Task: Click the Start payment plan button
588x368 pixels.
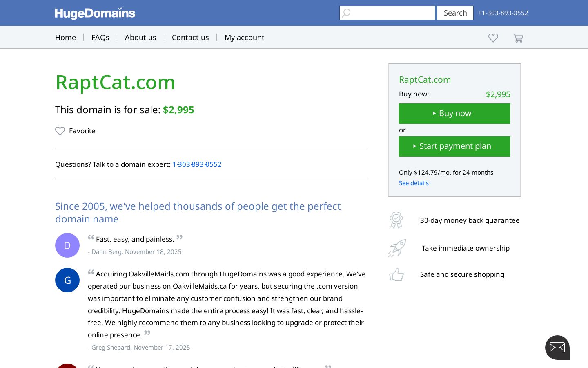Action: (454, 146)
